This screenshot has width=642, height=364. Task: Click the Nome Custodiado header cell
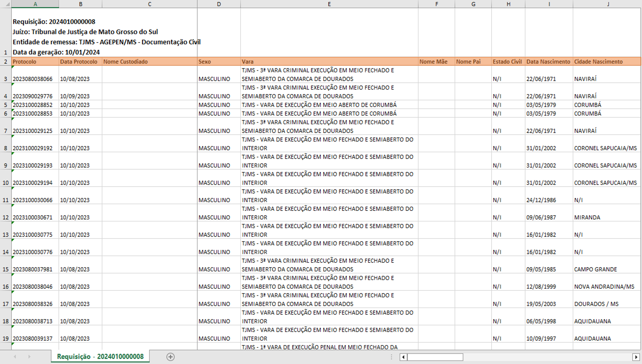coord(150,61)
